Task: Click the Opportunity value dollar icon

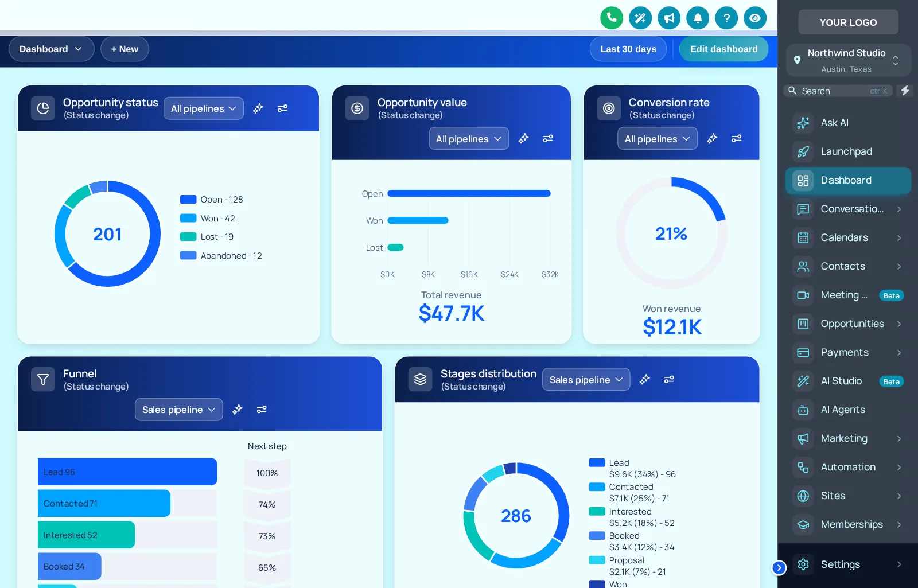Action: click(357, 108)
